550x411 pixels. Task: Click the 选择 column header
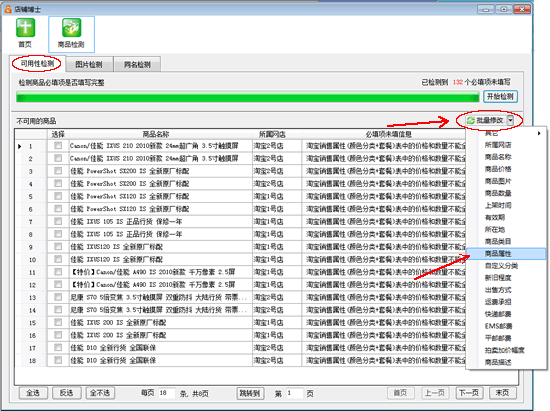tap(58, 134)
